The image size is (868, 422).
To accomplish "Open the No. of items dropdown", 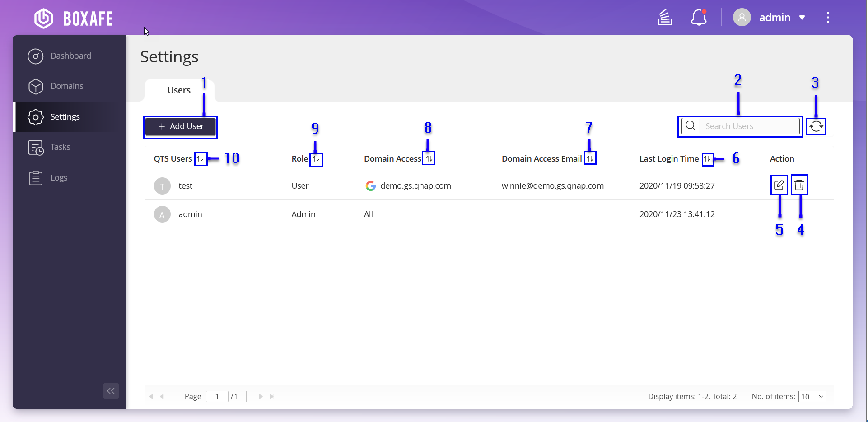I will pyautogui.click(x=812, y=397).
